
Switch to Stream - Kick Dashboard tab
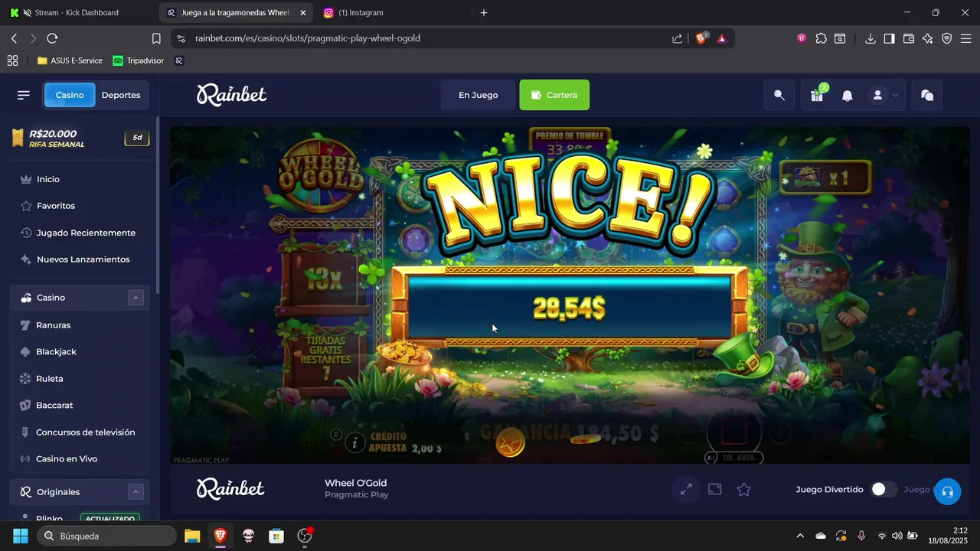77,13
